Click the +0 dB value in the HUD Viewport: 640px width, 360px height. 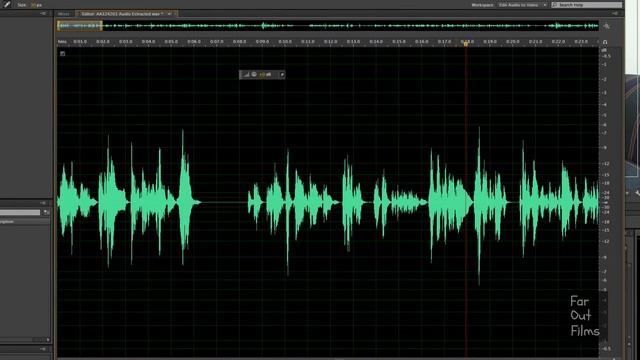point(265,75)
